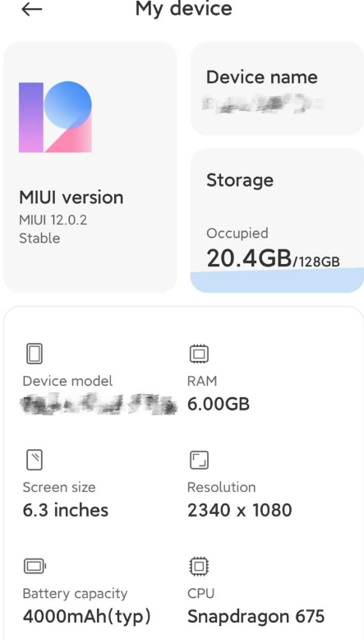Tap the back arrow icon

[31, 9]
